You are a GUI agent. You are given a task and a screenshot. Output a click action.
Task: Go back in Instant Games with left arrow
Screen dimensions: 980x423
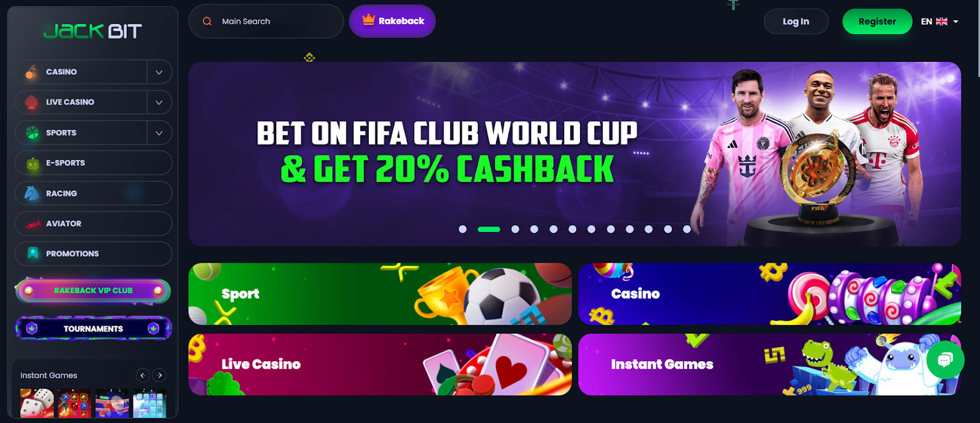click(x=142, y=375)
